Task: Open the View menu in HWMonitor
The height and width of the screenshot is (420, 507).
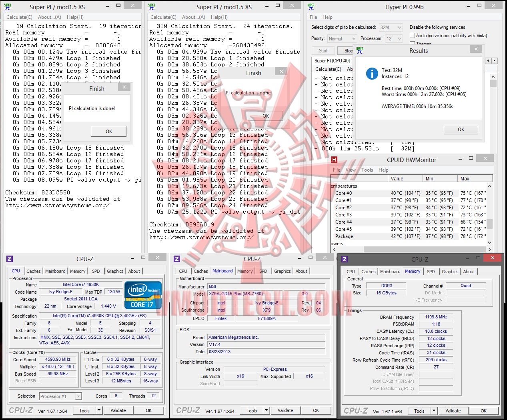Action: click(x=351, y=170)
